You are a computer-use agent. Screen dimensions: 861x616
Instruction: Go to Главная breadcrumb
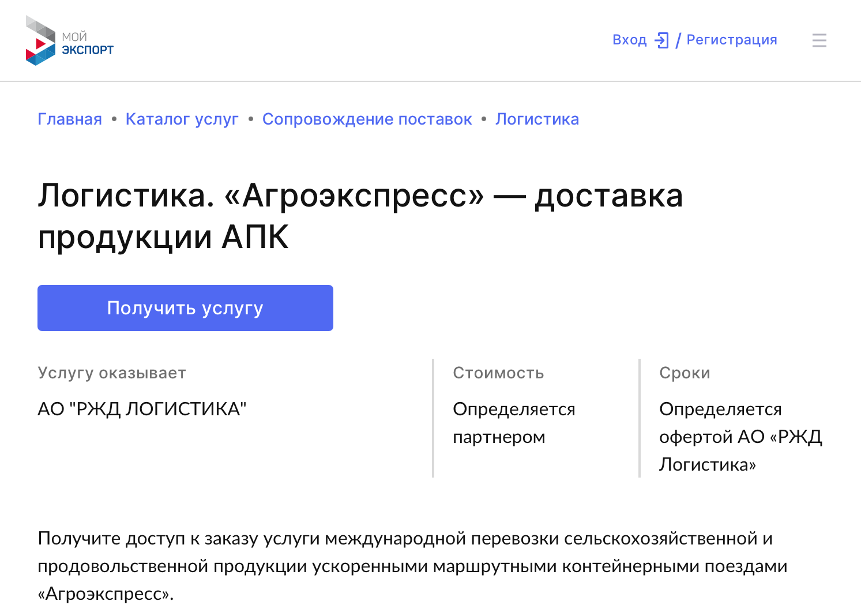click(x=70, y=119)
